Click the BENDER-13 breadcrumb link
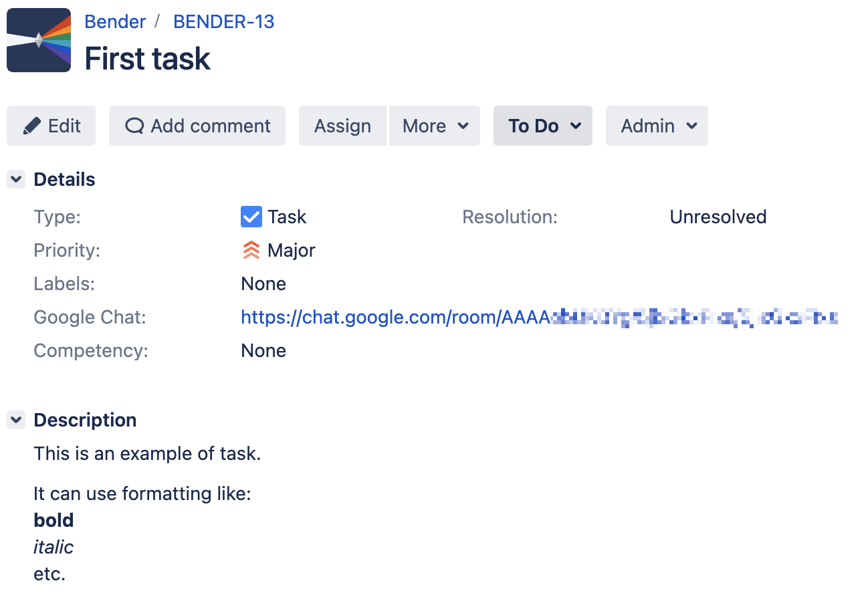The height and width of the screenshot is (599, 868). [223, 21]
